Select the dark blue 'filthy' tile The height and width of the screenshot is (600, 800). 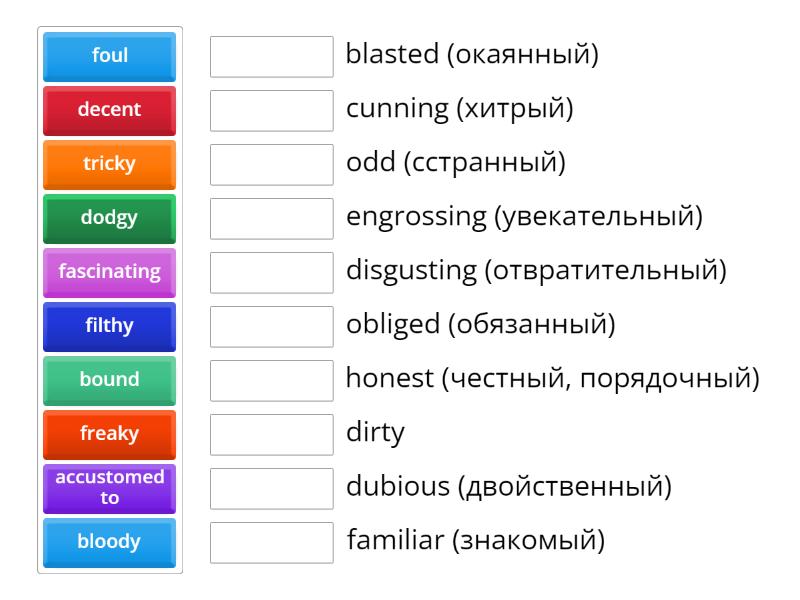(108, 327)
